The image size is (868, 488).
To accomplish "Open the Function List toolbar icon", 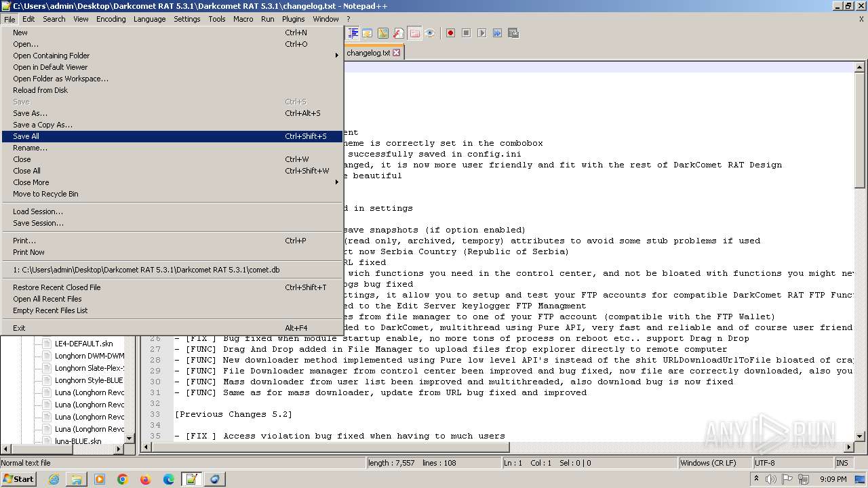I will pyautogui.click(x=399, y=33).
